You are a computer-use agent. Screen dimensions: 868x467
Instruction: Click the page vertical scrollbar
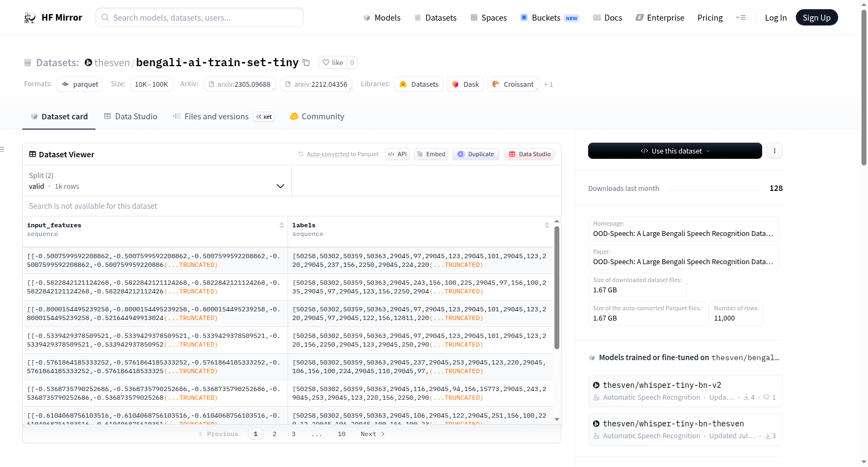864,87
